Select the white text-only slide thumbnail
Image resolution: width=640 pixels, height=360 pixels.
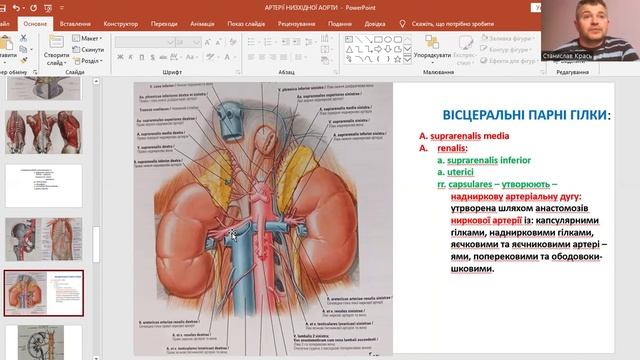click(x=44, y=186)
